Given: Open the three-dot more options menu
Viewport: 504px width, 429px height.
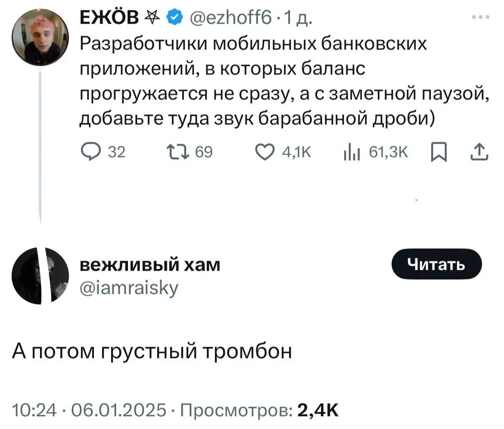Looking at the screenshot, I should click(x=481, y=18).
